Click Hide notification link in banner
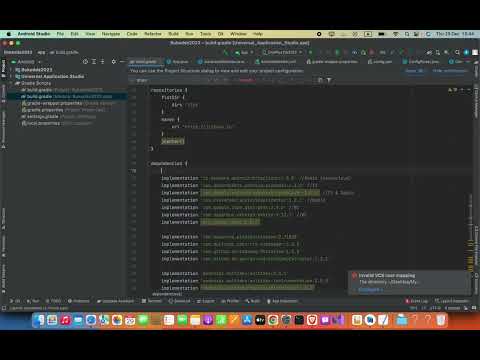Viewport: 480px width, 360px height. (x=450, y=71)
